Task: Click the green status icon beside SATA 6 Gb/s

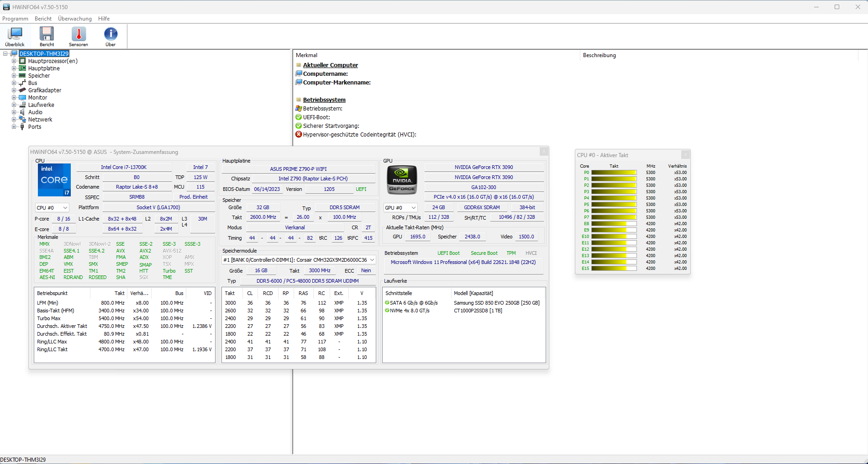Action: 387,303
